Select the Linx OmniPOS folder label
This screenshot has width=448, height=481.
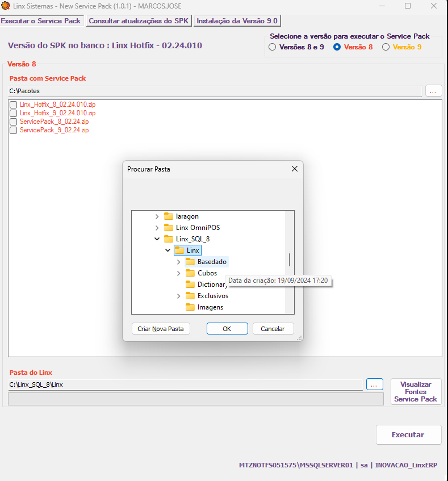198,228
